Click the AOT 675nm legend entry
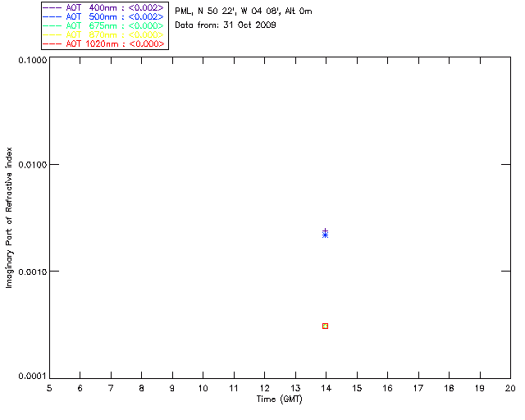 [103, 25]
